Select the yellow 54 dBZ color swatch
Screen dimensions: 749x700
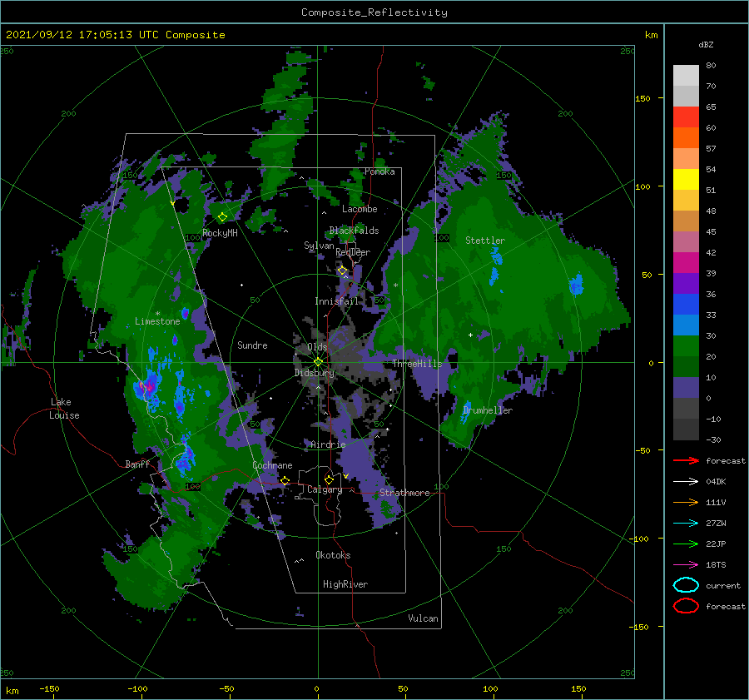(x=686, y=179)
